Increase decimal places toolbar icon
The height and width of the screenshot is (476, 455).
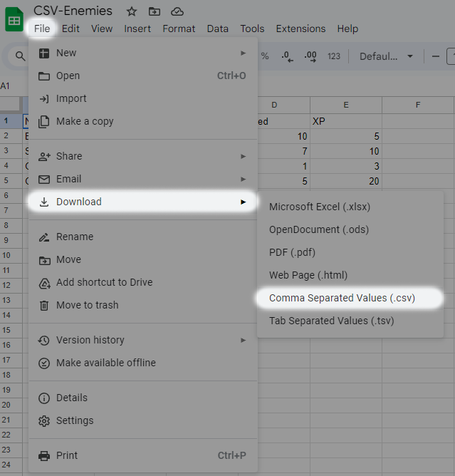coord(310,56)
